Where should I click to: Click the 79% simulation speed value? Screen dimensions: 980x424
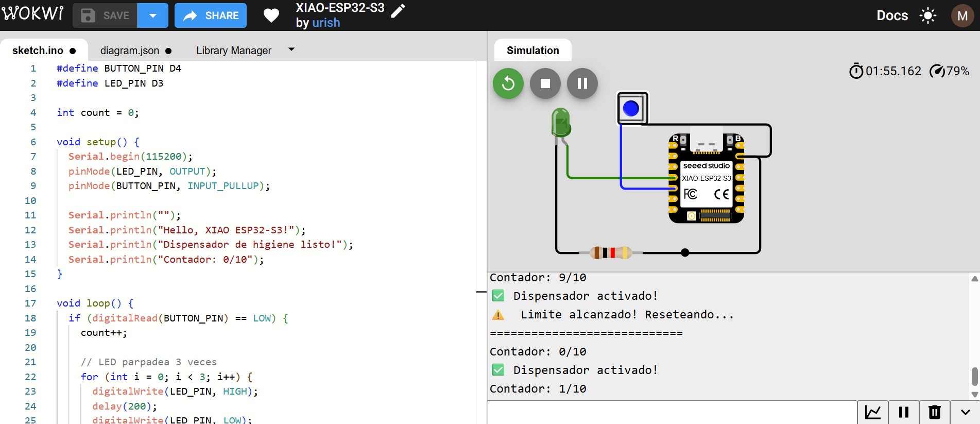point(958,71)
